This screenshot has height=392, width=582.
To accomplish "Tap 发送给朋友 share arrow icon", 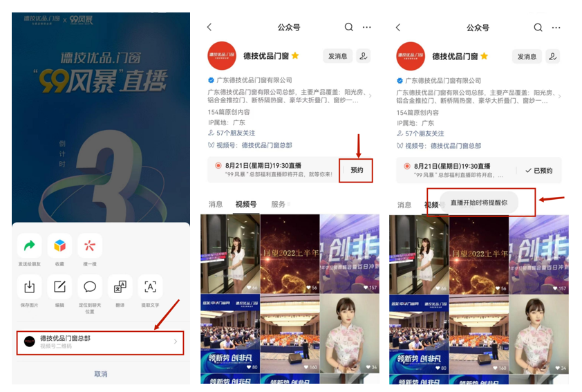I will 29,245.
